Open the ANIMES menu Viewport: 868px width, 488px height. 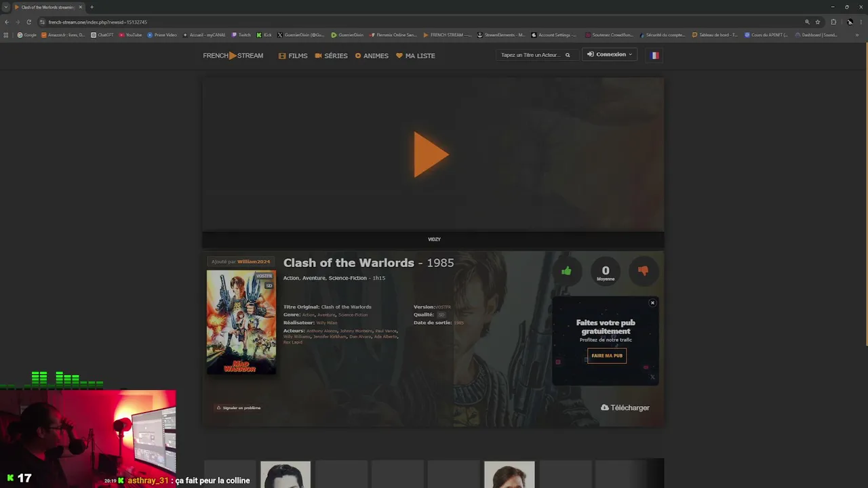tap(372, 56)
